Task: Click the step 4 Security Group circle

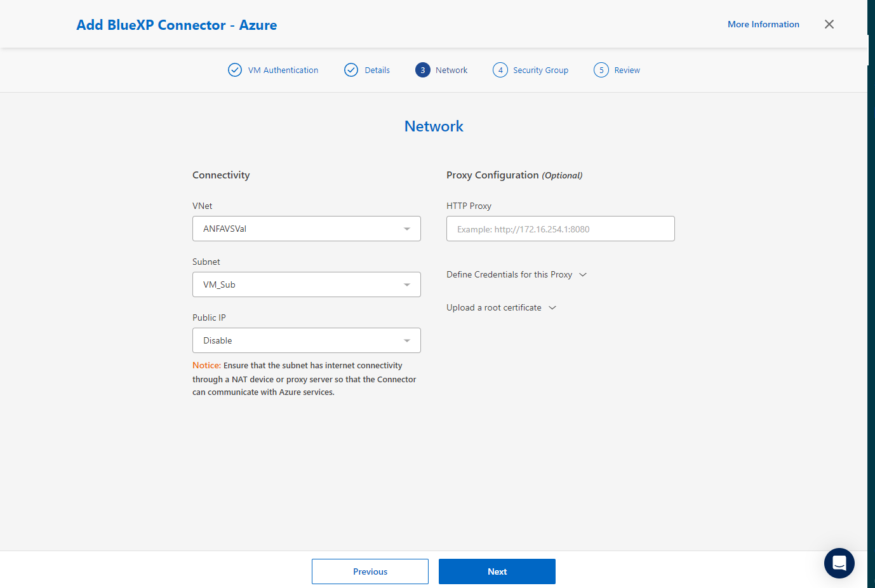Action: point(500,70)
